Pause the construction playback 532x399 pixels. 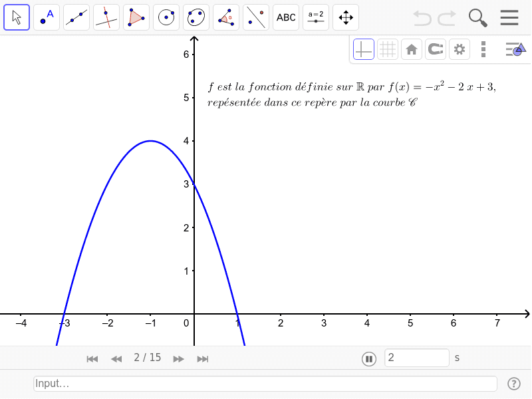point(369,358)
